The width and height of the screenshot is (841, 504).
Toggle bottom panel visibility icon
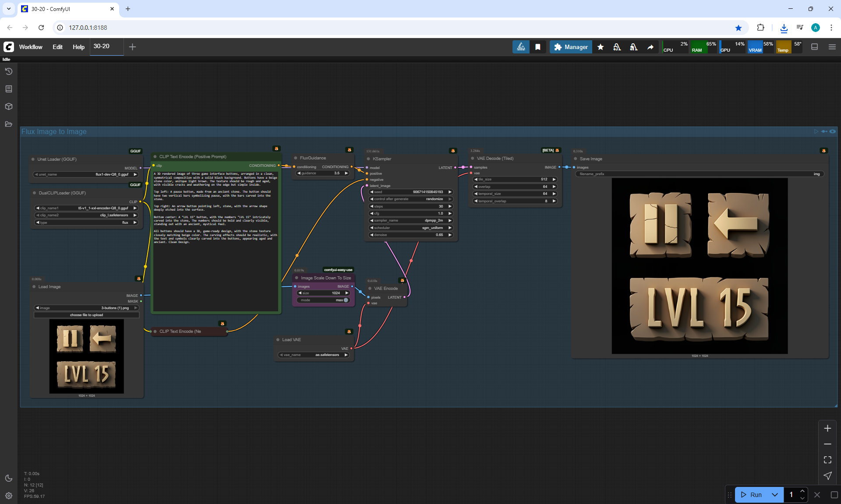click(815, 47)
